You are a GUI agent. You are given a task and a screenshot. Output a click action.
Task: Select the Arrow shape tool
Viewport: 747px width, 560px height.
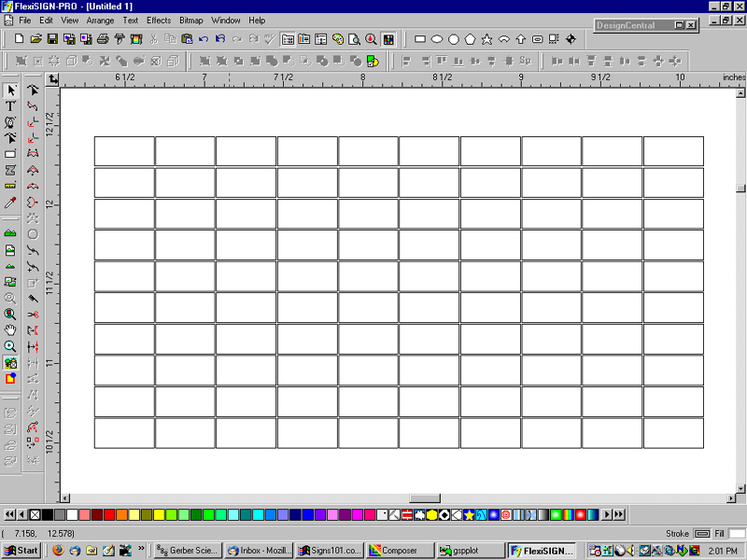[x=520, y=39]
